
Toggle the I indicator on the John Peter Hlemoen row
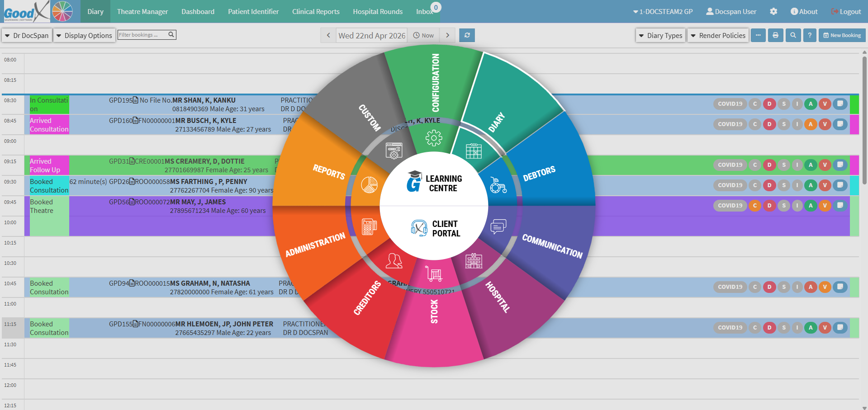click(x=797, y=328)
